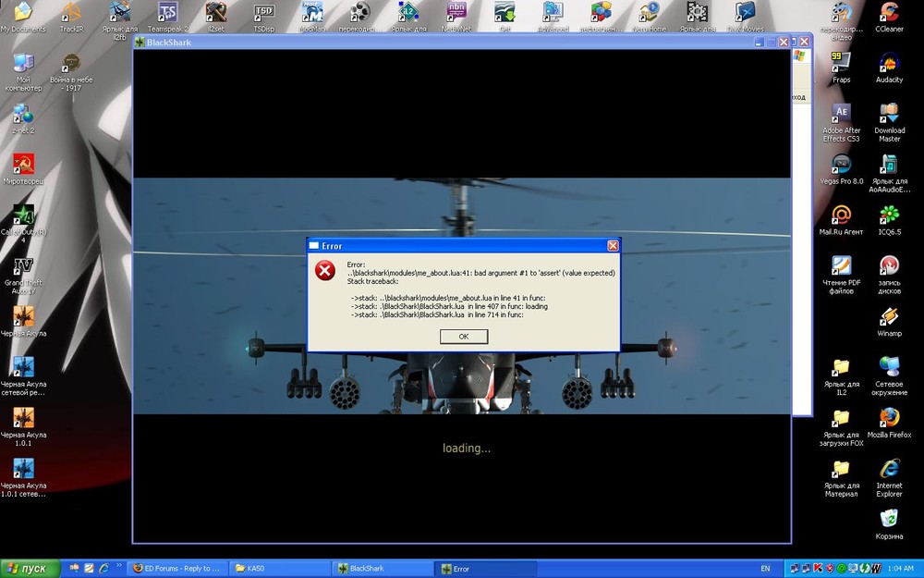The width and height of the screenshot is (924, 578).
Task: Expand the quick launch chevron
Action: [x=119, y=565]
